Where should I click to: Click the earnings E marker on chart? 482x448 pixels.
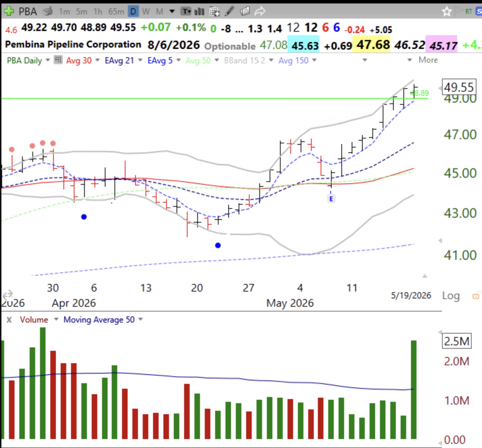click(x=331, y=199)
